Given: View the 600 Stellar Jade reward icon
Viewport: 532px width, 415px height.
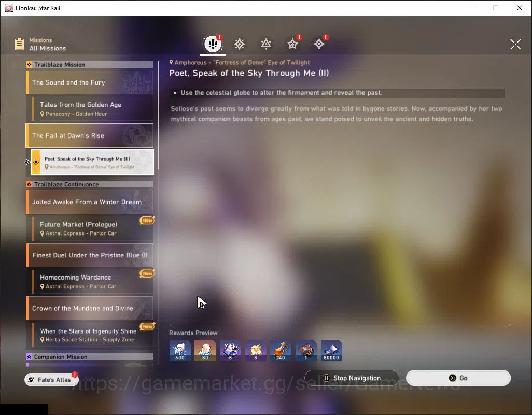Looking at the screenshot, I should click(x=180, y=351).
